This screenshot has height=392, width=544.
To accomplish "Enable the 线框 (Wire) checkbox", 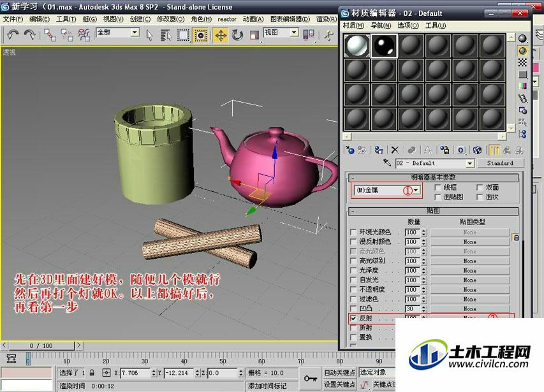I will pos(438,187).
